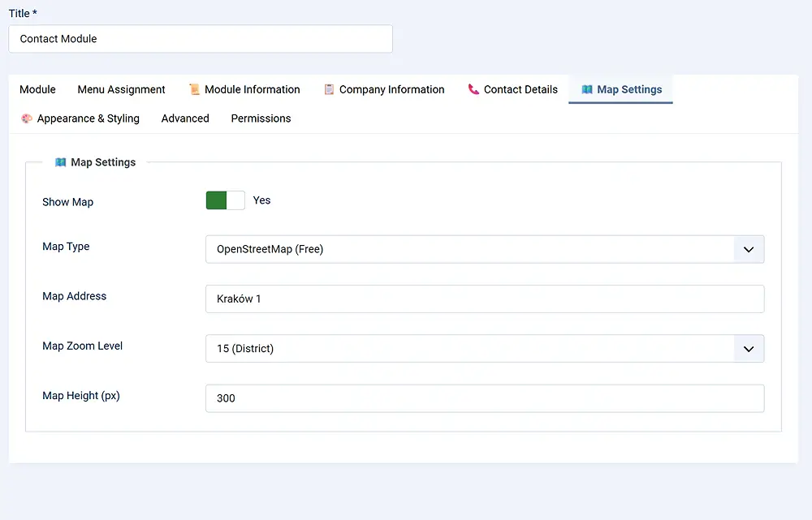
Task: Click the "Map Zoom Level" field label
Action: click(82, 346)
